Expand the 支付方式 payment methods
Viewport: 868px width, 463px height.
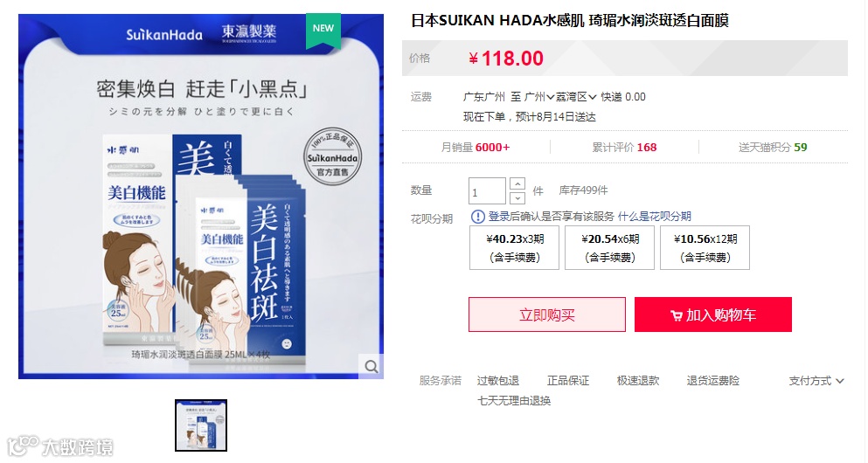tap(816, 381)
